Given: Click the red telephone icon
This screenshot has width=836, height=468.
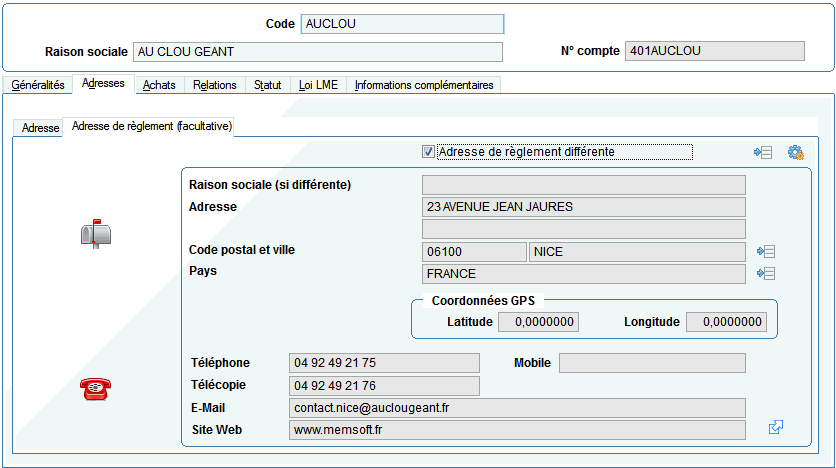Looking at the screenshot, I should point(95,390).
